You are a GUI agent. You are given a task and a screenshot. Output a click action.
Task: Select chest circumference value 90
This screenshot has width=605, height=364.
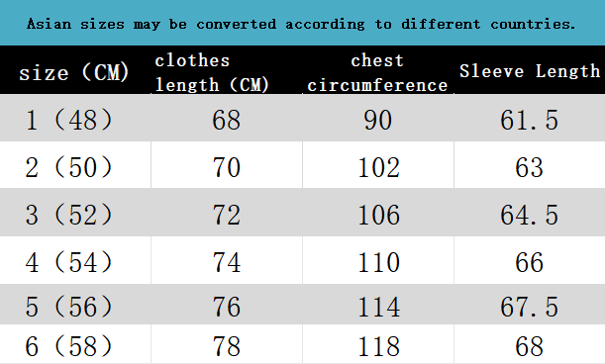378,118
